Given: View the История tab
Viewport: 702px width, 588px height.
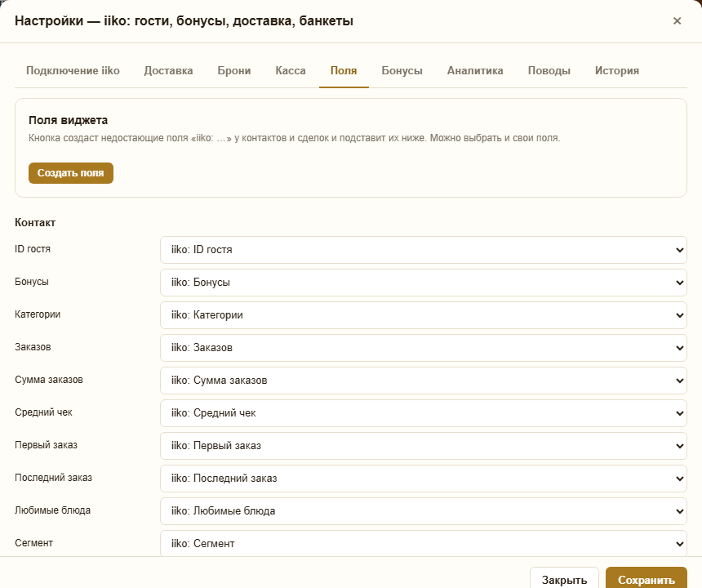Looking at the screenshot, I should (x=617, y=71).
